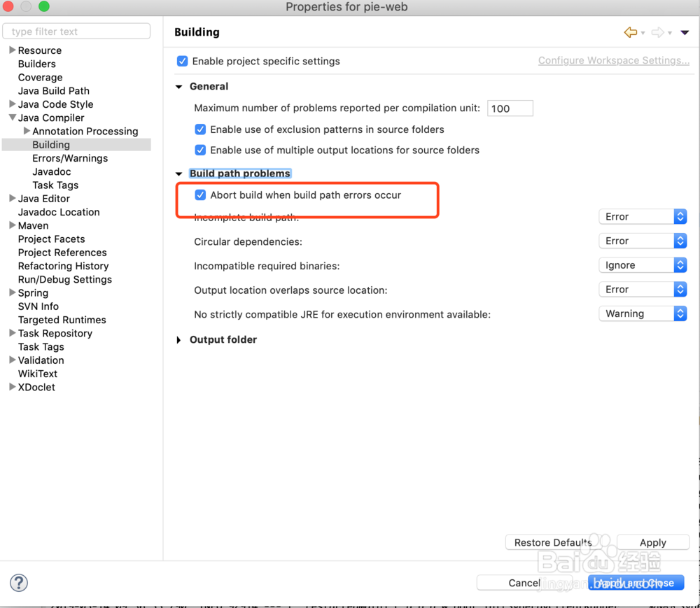Open the Java Build Path page
700x608 pixels.
click(x=54, y=91)
